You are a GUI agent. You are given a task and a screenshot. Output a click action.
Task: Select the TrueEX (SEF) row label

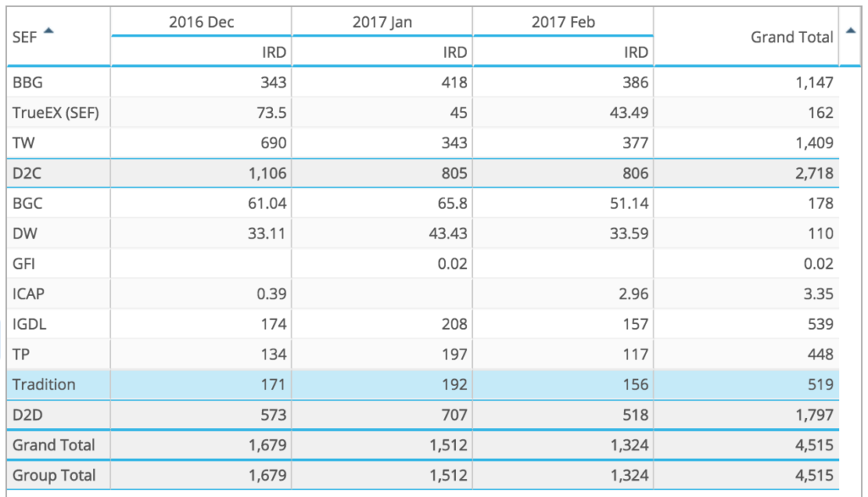(x=55, y=113)
